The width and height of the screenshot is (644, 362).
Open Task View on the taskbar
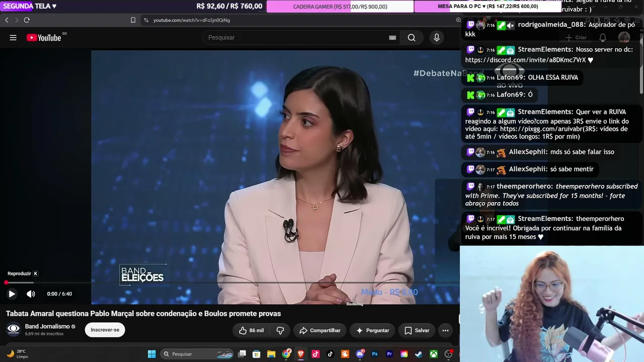[x=242, y=354]
